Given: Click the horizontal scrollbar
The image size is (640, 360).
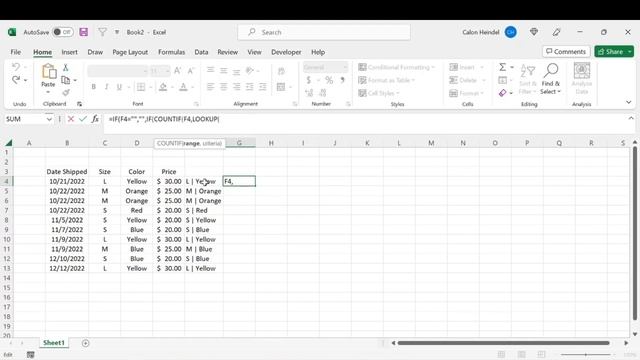Looking at the screenshot, I should click(x=504, y=343).
